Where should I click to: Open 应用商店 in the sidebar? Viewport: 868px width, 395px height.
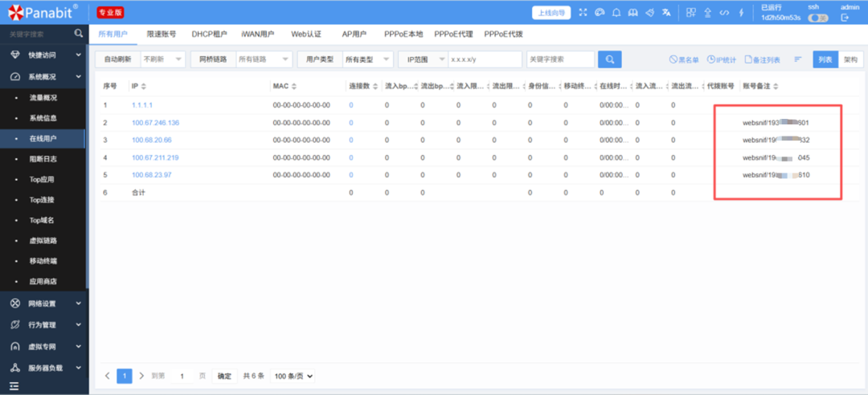point(43,282)
